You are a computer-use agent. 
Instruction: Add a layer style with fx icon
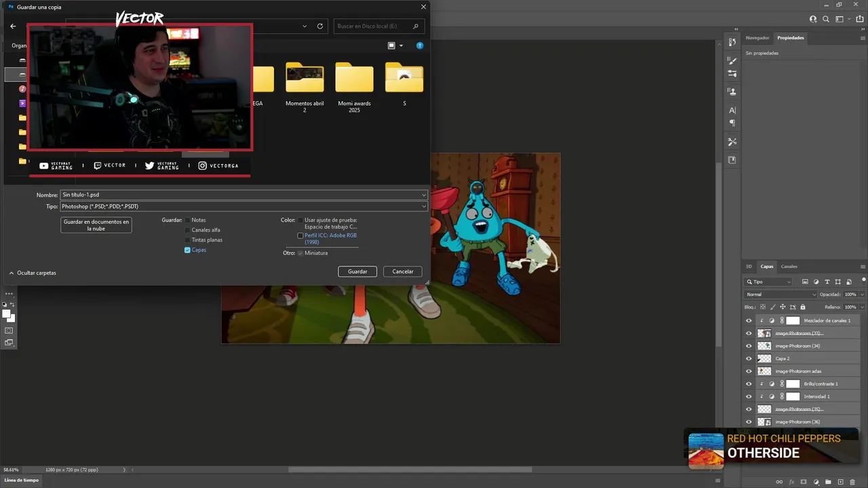pyautogui.click(x=791, y=482)
